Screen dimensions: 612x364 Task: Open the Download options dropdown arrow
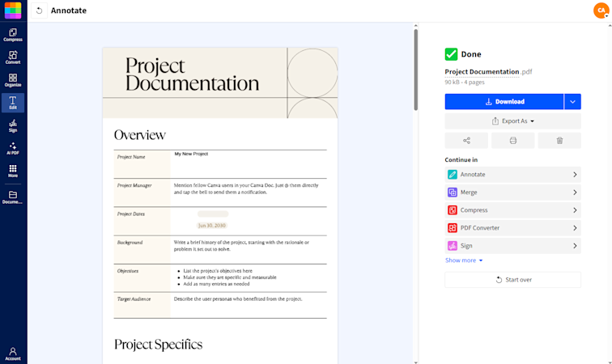point(572,101)
